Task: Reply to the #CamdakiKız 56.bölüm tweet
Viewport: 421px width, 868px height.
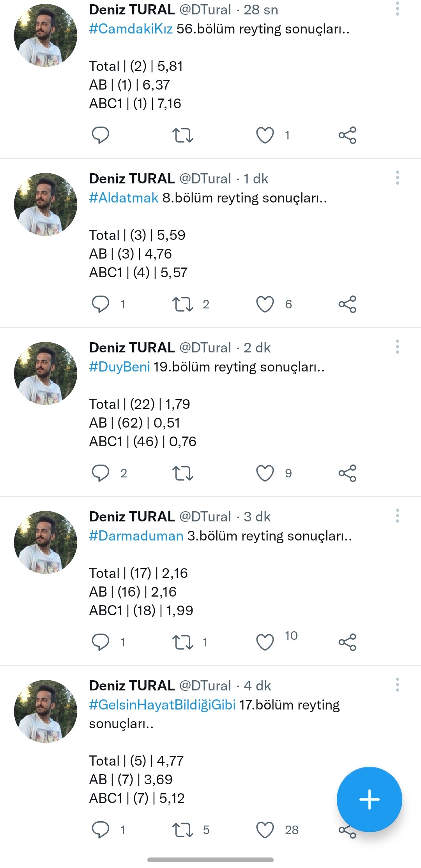Action: pyautogui.click(x=100, y=136)
